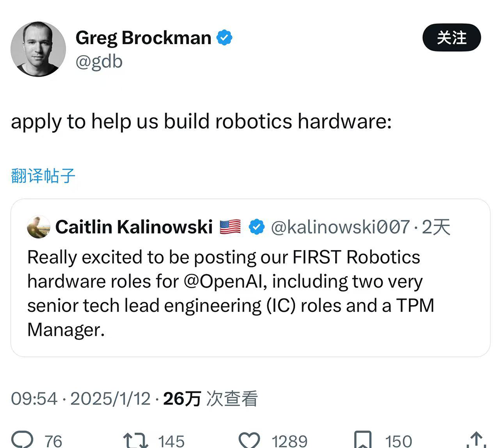Image resolution: width=501 pixels, height=448 pixels.
Task: Open the 26万 次查看 view count
Action: click(x=210, y=399)
